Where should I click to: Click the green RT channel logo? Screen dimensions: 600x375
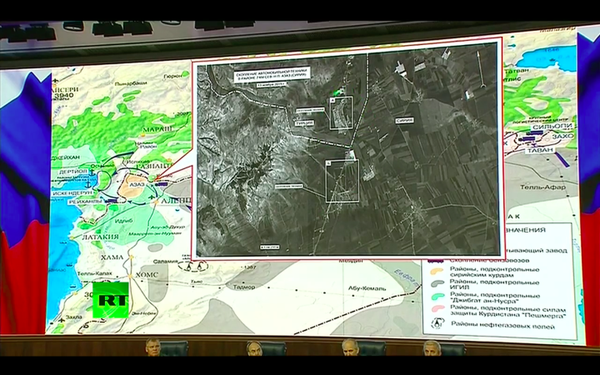(111, 300)
